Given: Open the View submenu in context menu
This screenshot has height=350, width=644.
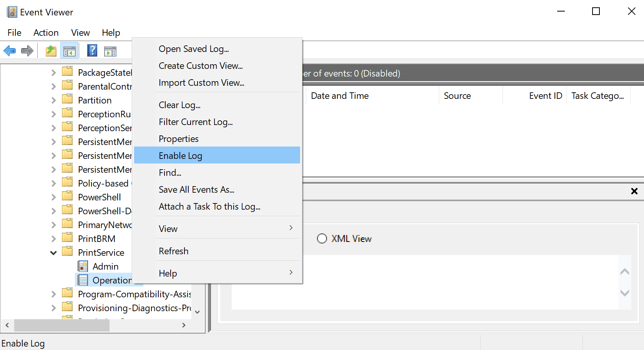Looking at the screenshot, I should 168,229.
